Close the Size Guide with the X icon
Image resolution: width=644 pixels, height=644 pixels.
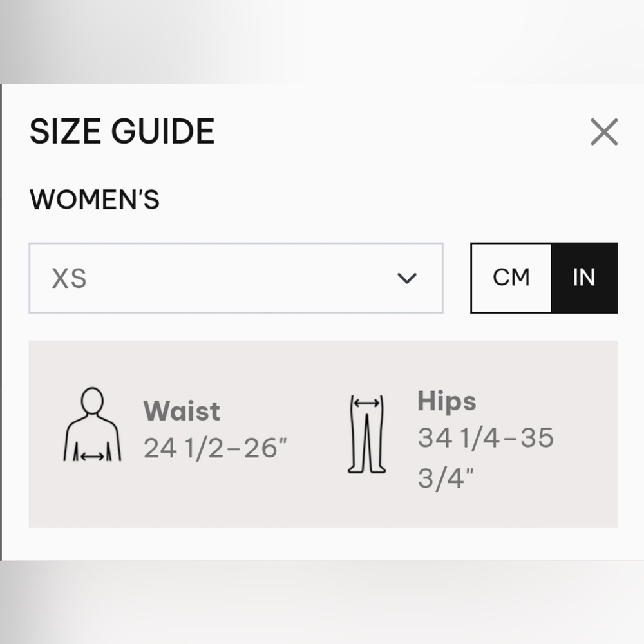(x=604, y=132)
